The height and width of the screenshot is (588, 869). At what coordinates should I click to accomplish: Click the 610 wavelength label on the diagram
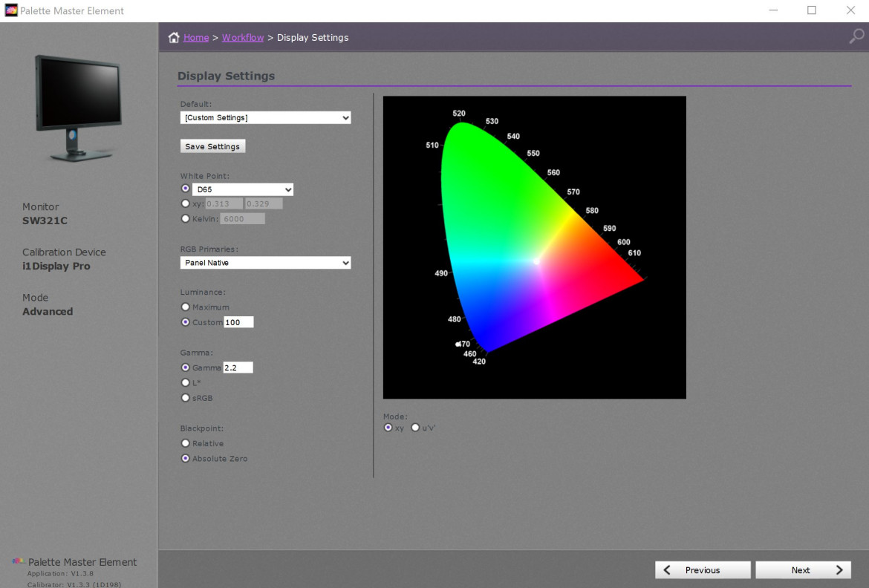[634, 252]
